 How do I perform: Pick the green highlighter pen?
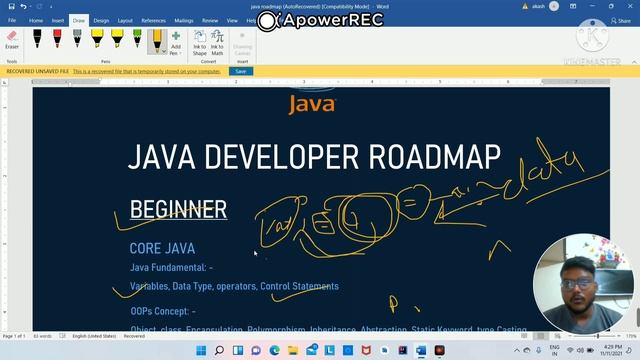coord(137,38)
